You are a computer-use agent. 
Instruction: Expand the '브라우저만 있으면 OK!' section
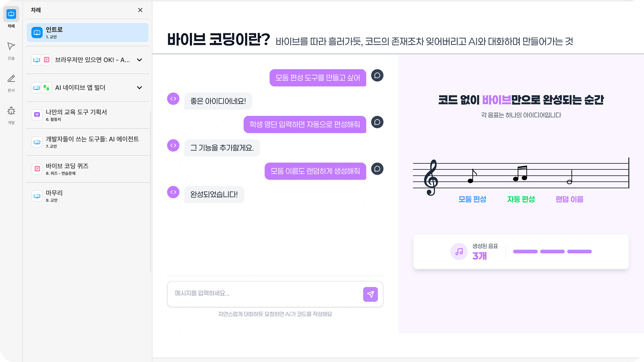tap(139, 60)
